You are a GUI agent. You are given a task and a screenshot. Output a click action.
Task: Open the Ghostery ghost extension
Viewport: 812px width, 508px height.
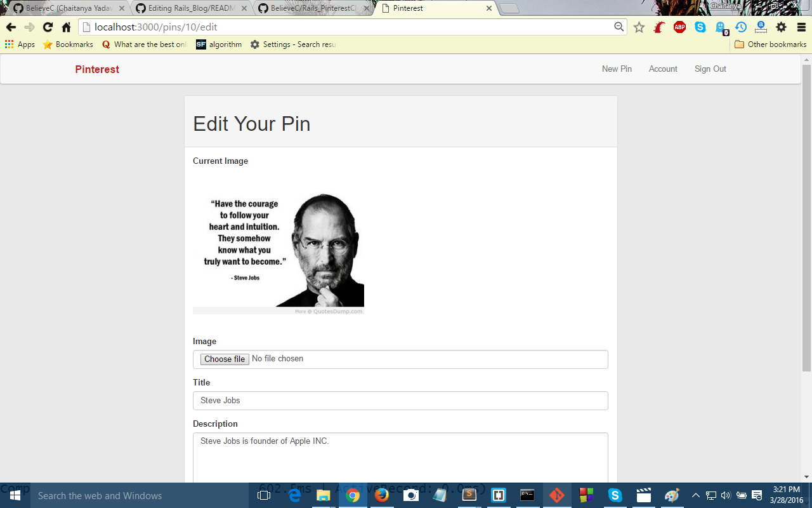pos(721,28)
